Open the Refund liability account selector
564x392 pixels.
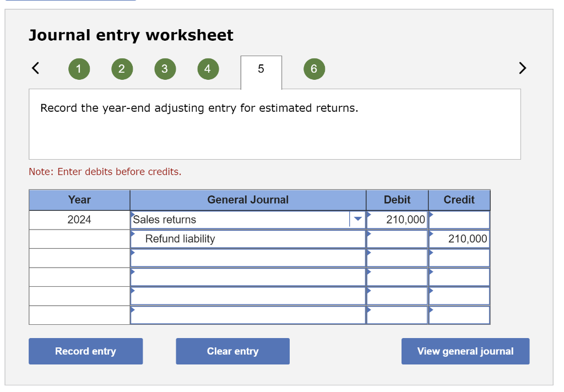(248, 238)
